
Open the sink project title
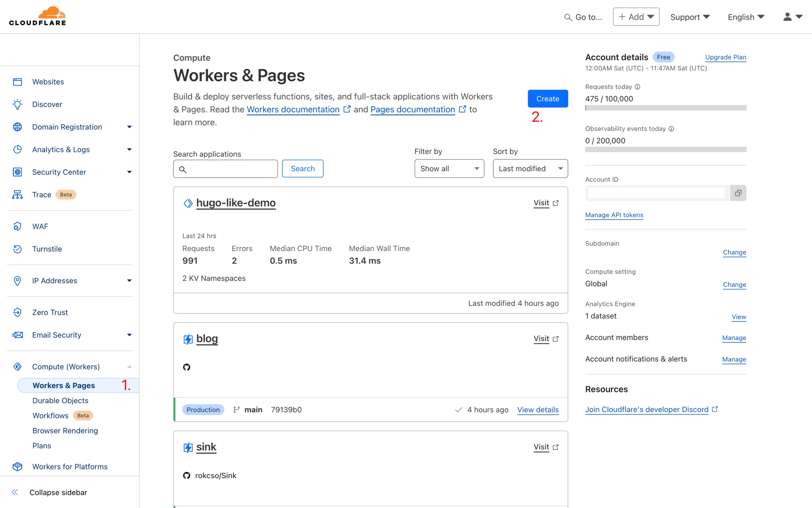click(x=206, y=447)
